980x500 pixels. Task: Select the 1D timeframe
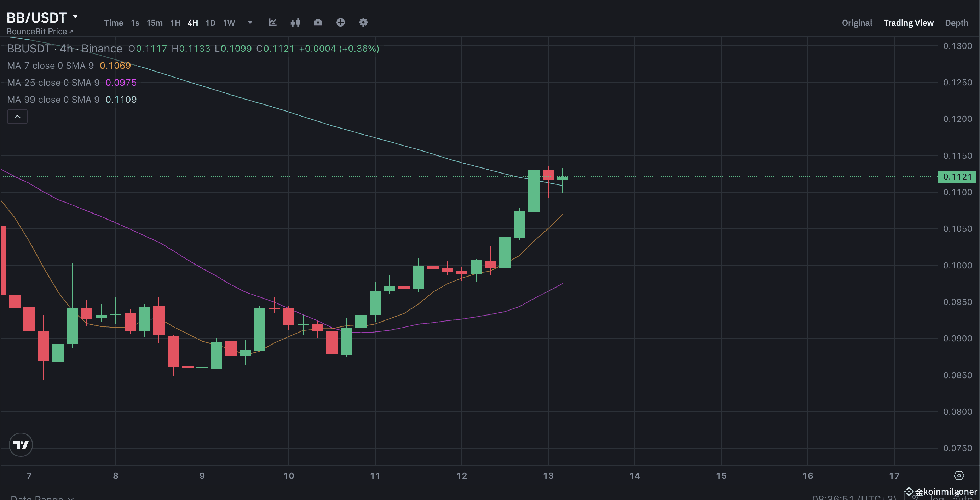pos(211,23)
